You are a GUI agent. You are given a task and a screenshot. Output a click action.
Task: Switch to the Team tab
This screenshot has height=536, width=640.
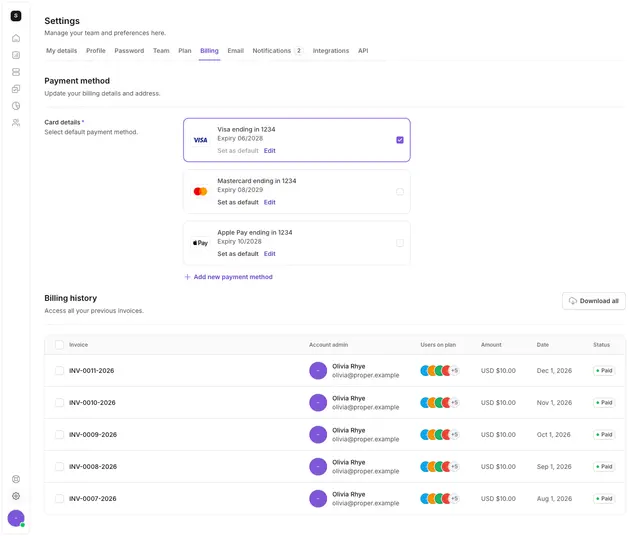coord(161,51)
